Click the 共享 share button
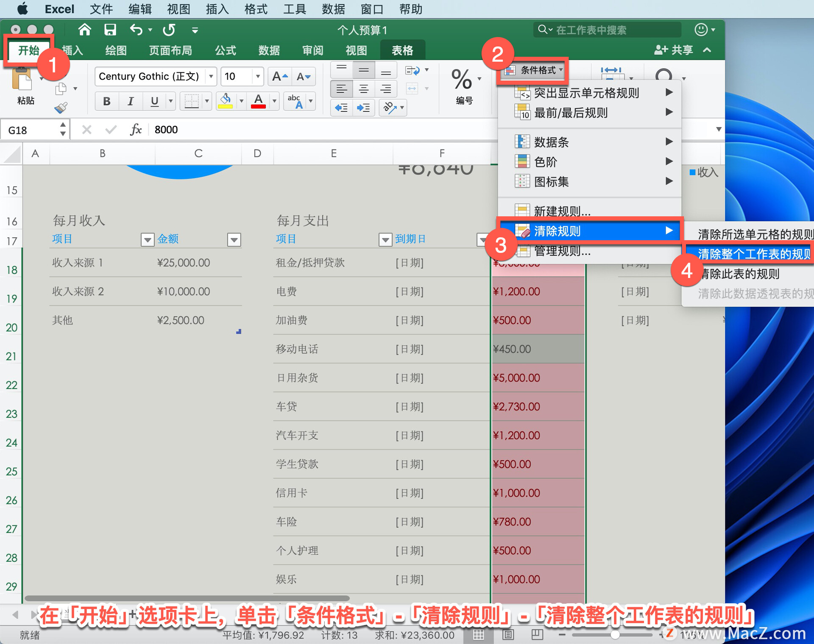Viewport: 814px width, 644px height. (674, 50)
